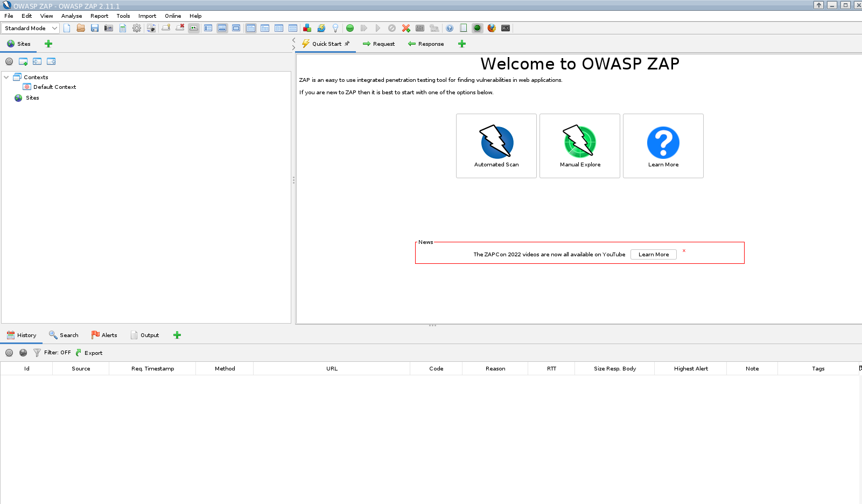Add new tab with plus next to Sites

click(48, 44)
